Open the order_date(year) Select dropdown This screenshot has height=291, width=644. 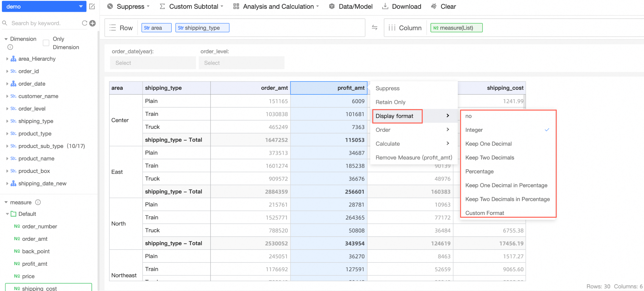coord(153,63)
